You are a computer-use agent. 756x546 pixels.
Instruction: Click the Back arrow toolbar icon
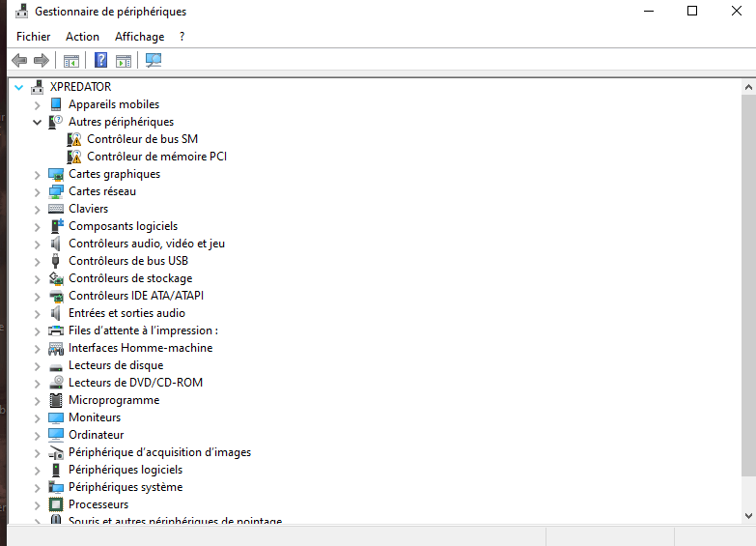click(19, 60)
